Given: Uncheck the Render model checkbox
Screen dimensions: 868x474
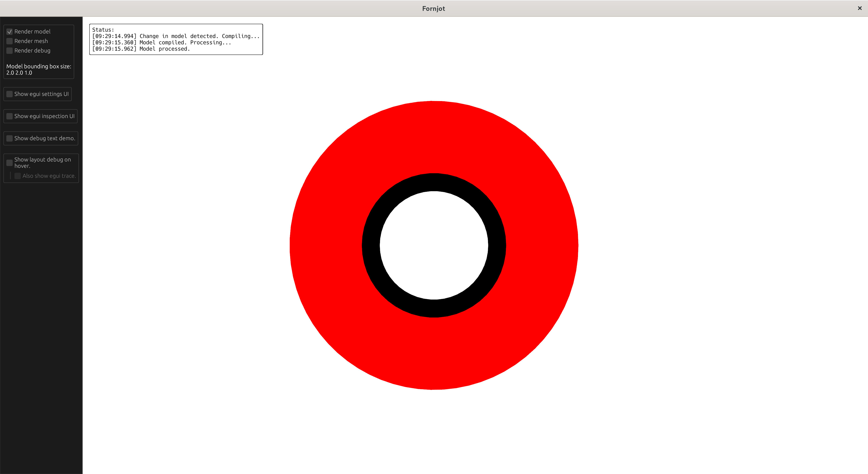Looking at the screenshot, I should click(9, 32).
